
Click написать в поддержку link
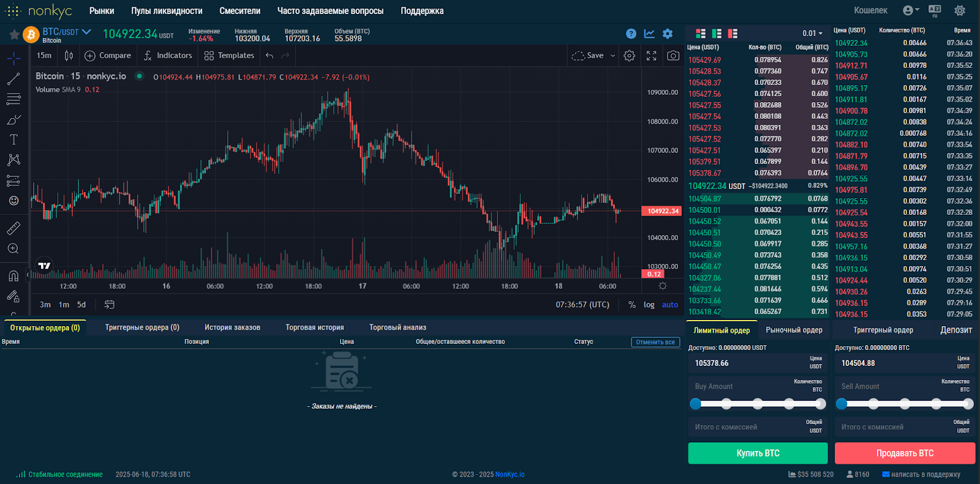(x=921, y=474)
